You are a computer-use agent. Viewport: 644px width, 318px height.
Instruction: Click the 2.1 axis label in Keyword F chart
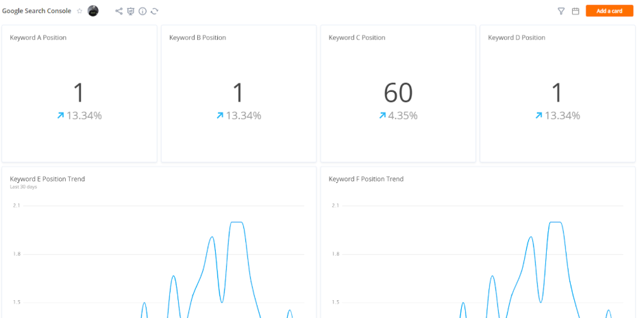click(335, 206)
